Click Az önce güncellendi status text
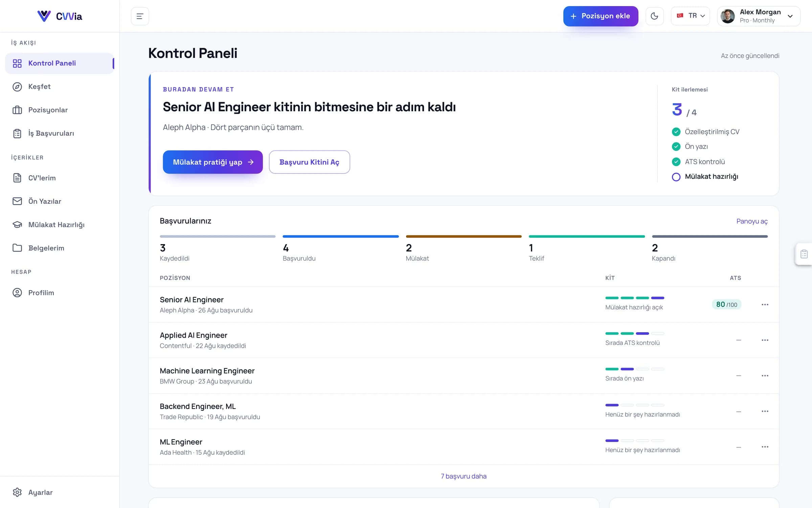Viewport: 812px width, 508px height. pos(750,56)
